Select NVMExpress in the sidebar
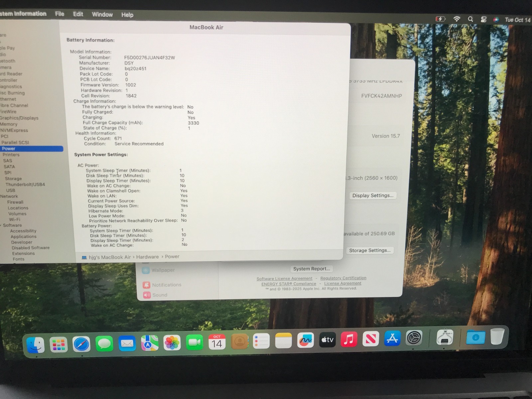 click(x=14, y=130)
